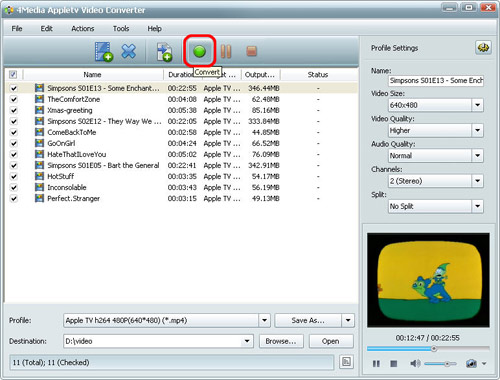Uncheck the Perfect.Stranger row checkbox

(x=14, y=199)
